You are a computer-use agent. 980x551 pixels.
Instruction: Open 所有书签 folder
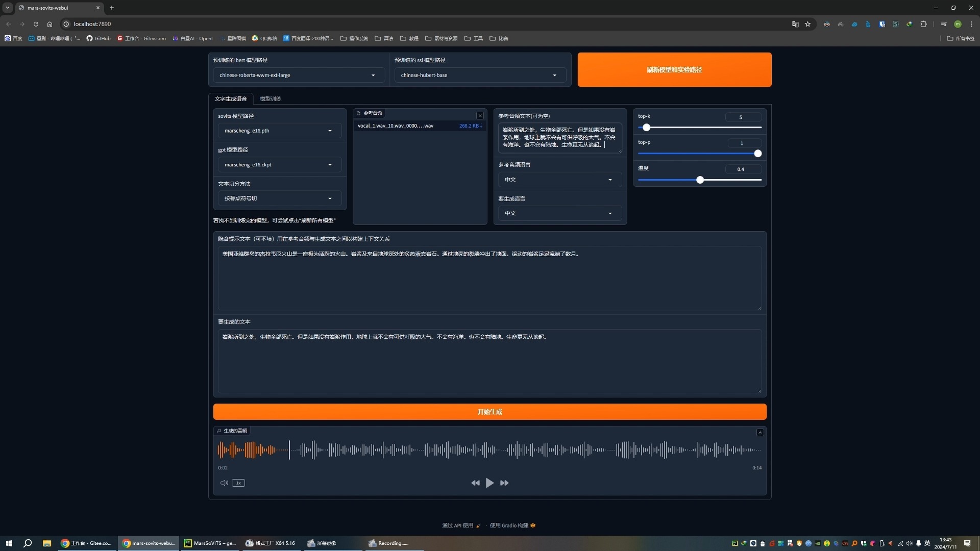(961, 38)
